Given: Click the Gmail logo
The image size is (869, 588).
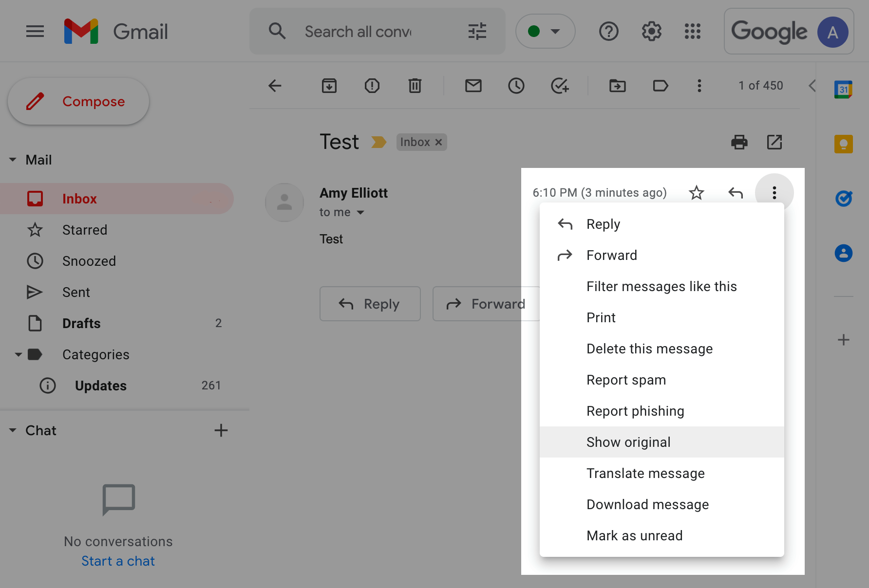Looking at the screenshot, I should tap(116, 32).
